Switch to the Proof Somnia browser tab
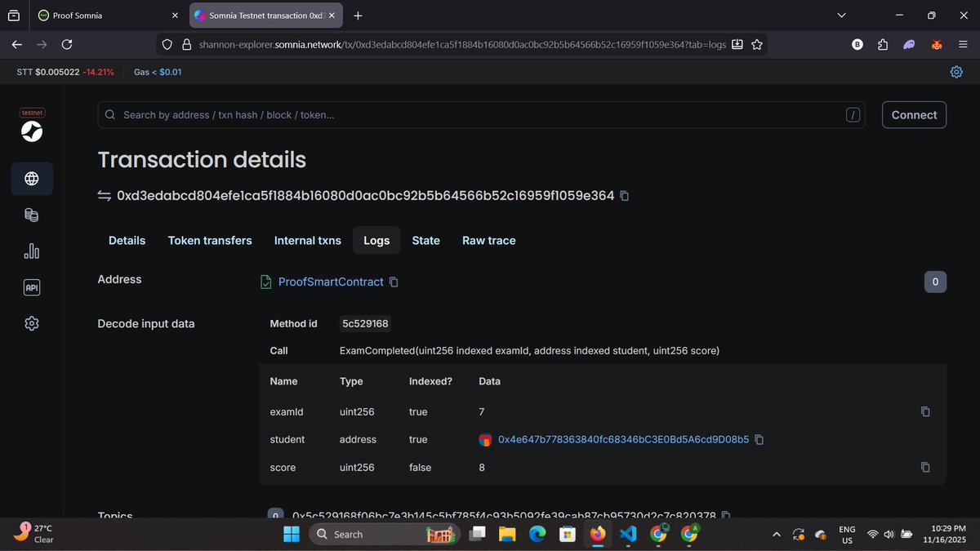 click(x=106, y=16)
